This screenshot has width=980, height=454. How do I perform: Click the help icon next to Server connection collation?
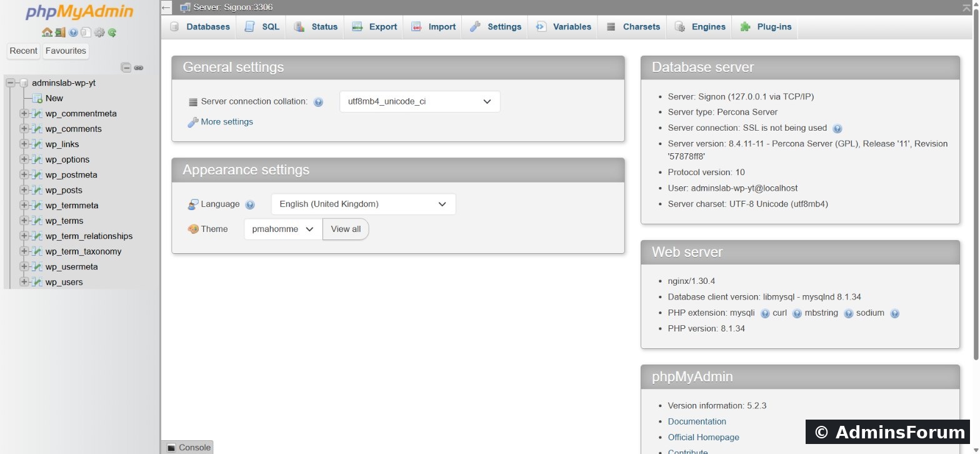pos(318,102)
